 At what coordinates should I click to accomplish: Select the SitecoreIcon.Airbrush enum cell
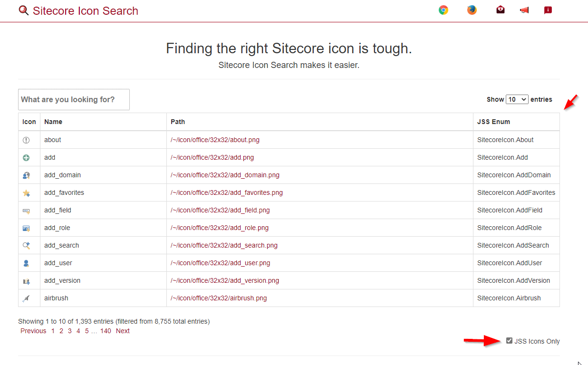(516, 298)
